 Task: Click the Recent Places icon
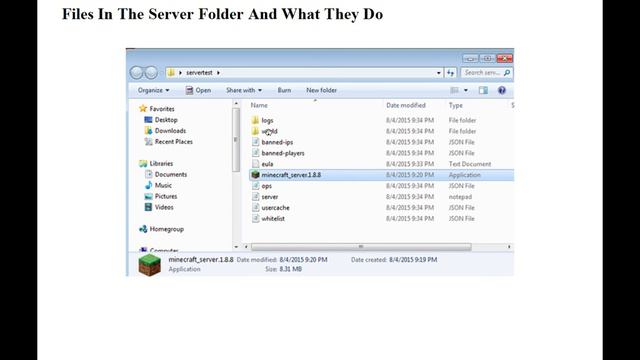[x=148, y=142]
